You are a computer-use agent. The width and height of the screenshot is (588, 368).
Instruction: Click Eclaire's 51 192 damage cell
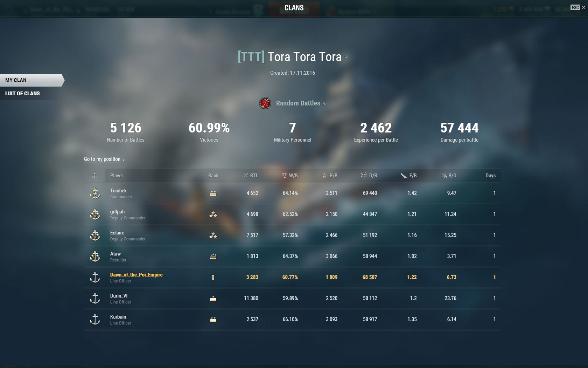click(370, 235)
